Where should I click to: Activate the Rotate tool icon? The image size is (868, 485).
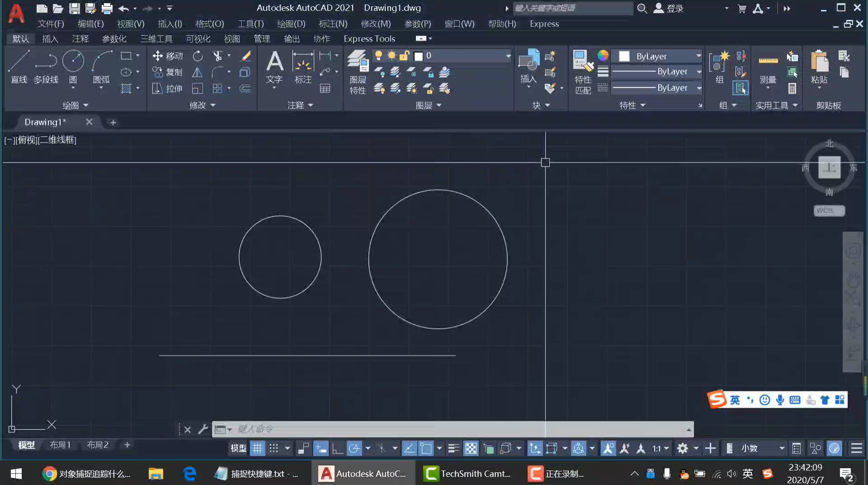click(x=198, y=56)
